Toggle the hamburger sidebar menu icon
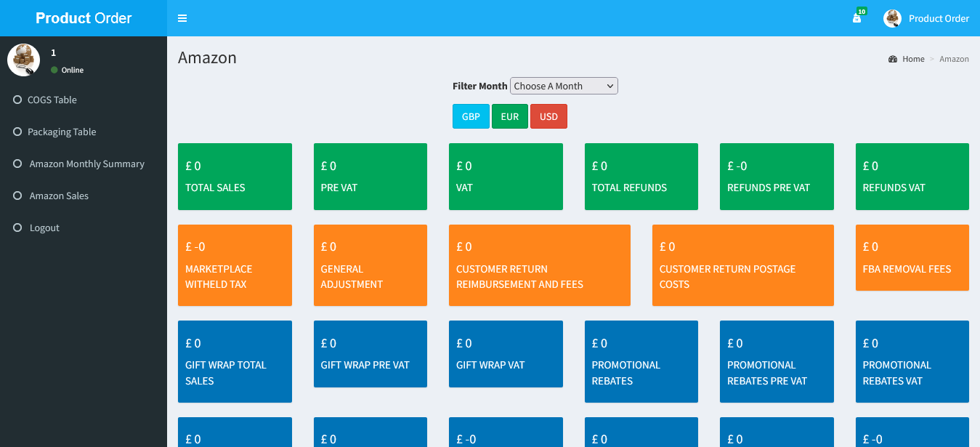Screen dimensions: 980x447 (x=182, y=18)
